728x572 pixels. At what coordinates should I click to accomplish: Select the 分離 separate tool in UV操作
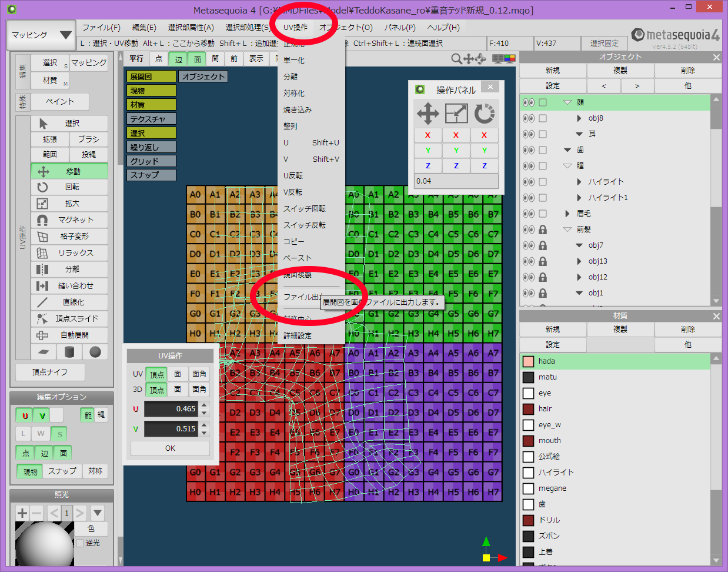coord(69,270)
